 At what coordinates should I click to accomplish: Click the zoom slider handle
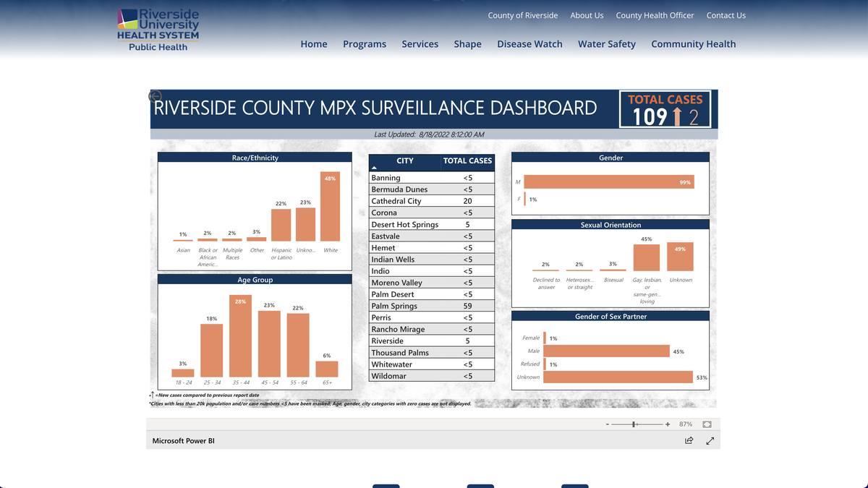point(634,424)
